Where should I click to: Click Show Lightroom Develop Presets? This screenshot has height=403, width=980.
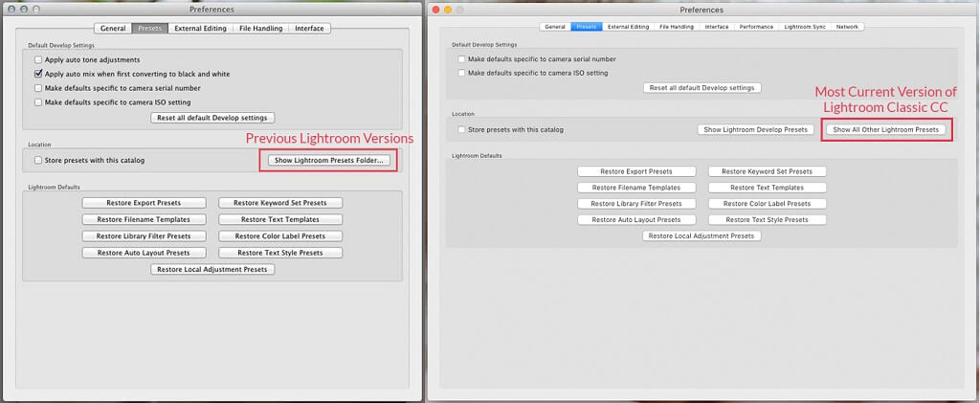point(756,129)
